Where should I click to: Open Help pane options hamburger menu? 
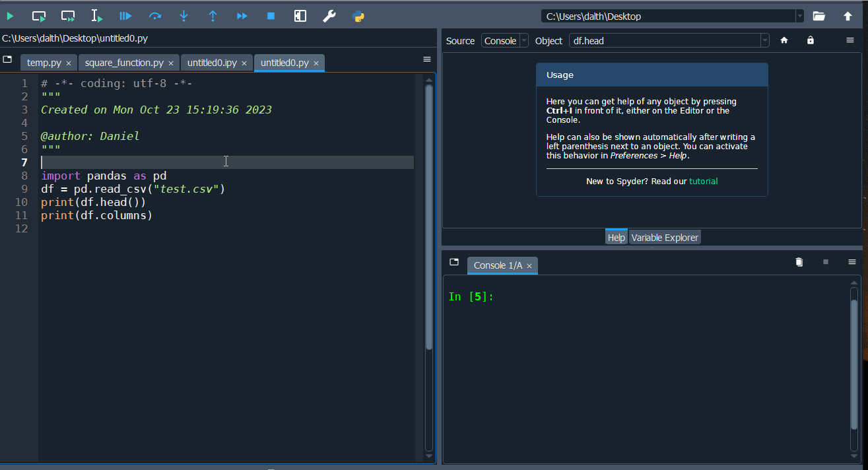[x=850, y=40]
